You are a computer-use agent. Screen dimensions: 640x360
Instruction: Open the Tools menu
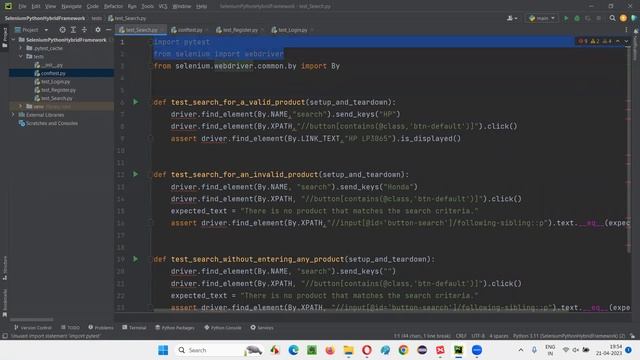coord(147,6)
